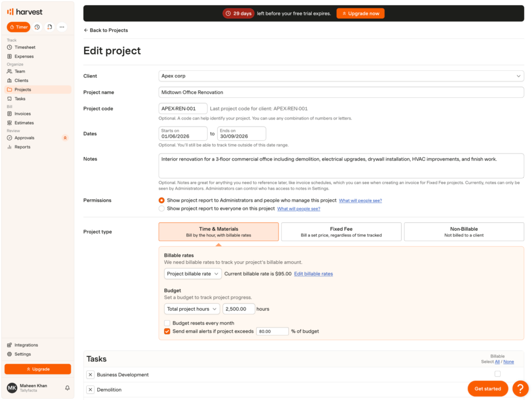The height and width of the screenshot is (400, 532).
Task: Open recent time entries clock icon
Action: 37,27
